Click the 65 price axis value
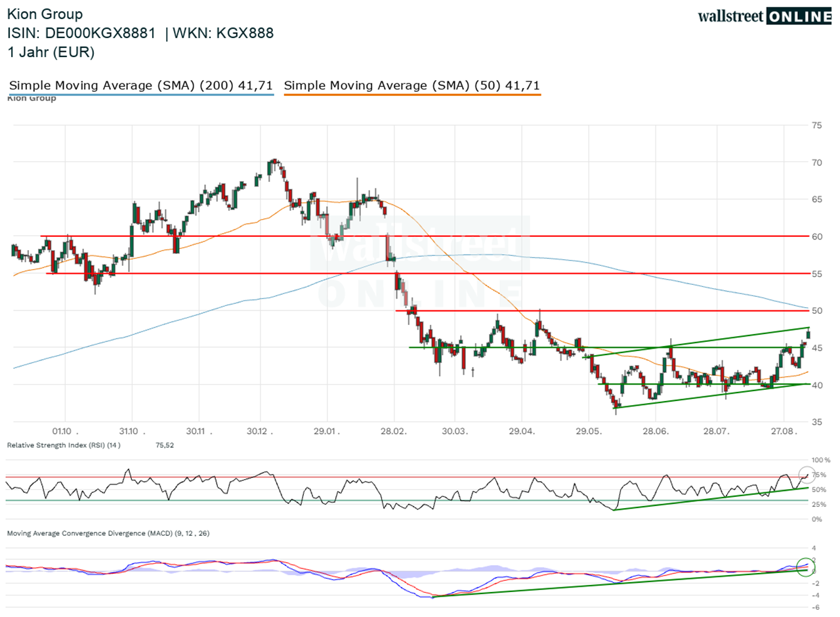 click(817, 199)
